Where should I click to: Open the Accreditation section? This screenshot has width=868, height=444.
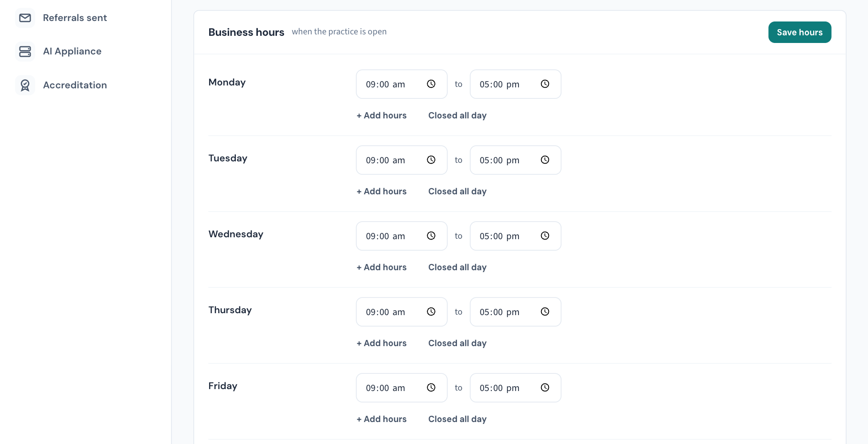tap(75, 85)
